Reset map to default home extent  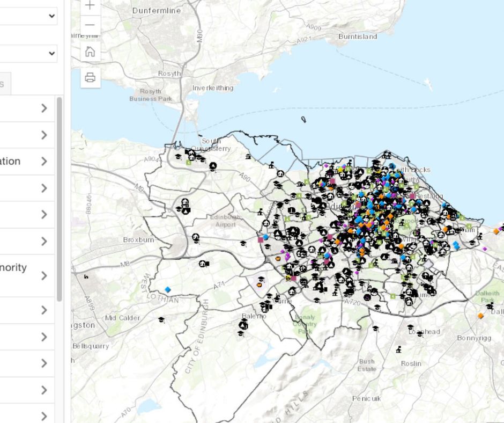90,52
